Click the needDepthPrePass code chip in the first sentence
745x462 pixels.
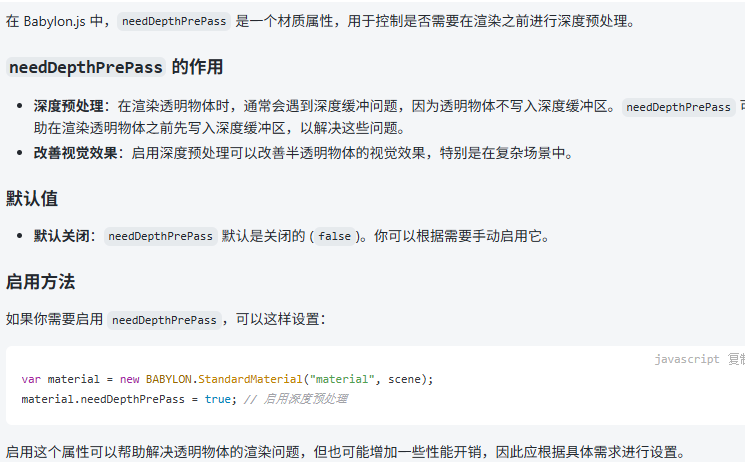coord(174,21)
